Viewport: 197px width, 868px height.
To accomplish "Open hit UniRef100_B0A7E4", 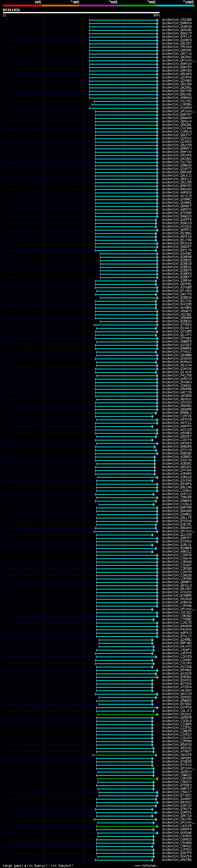I will (x=176, y=856).
